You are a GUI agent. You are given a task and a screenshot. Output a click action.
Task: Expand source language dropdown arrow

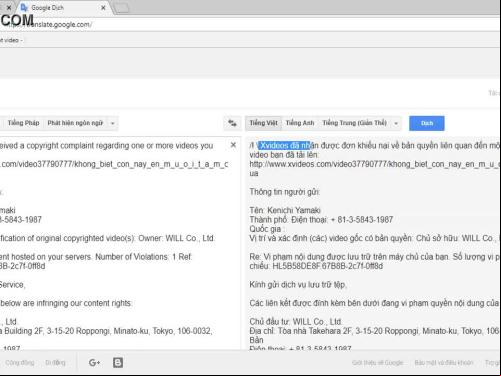[113, 123]
